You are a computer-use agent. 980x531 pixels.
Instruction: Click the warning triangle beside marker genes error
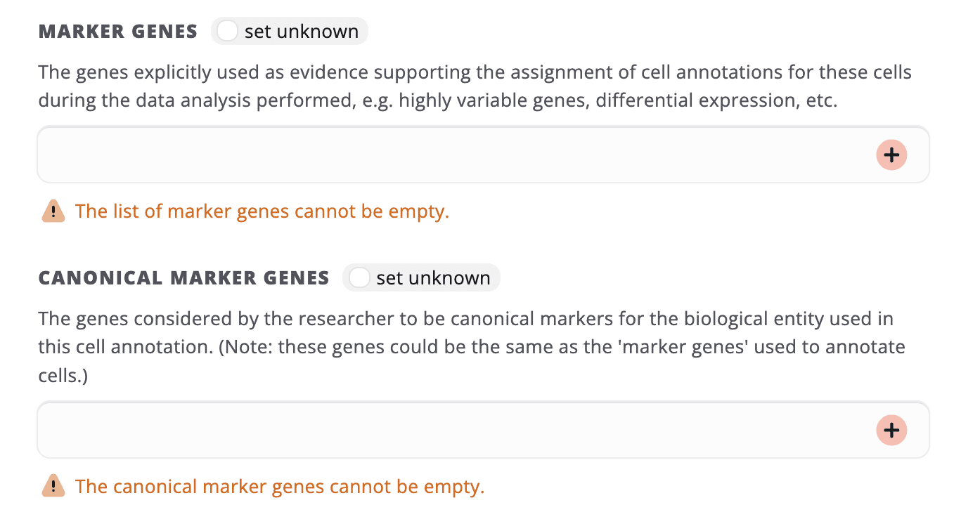point(54,210)
